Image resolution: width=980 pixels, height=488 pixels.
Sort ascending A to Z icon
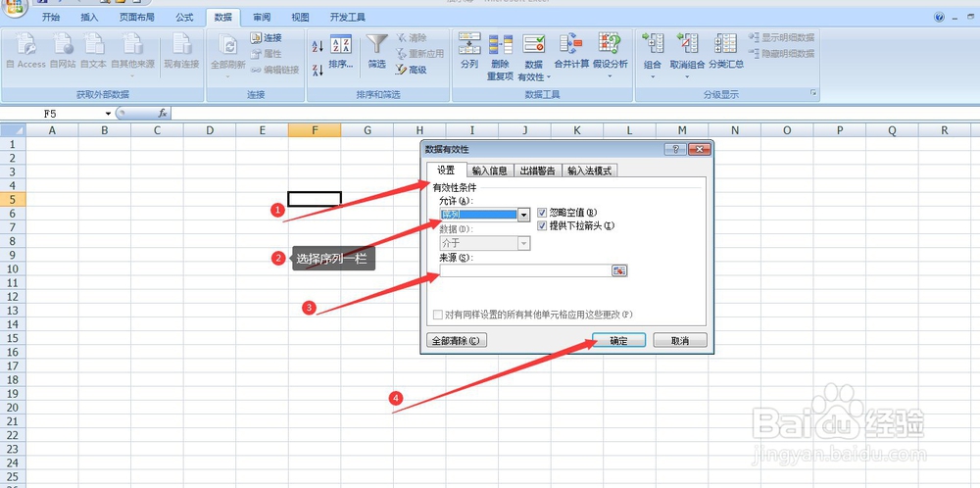[x=318, y=46]
